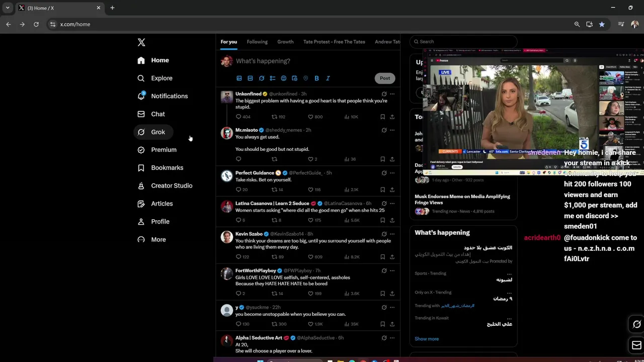Screen dimensions: 644x362
Task: Tag a location in the composer
Action: 305,78
